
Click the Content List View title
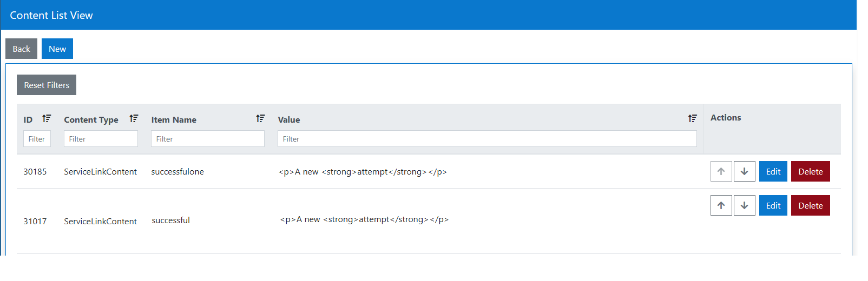pyautogui.click(x=51, y=15)
